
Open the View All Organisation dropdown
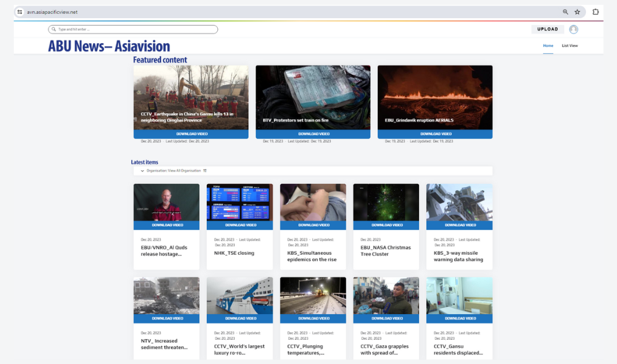173,171
